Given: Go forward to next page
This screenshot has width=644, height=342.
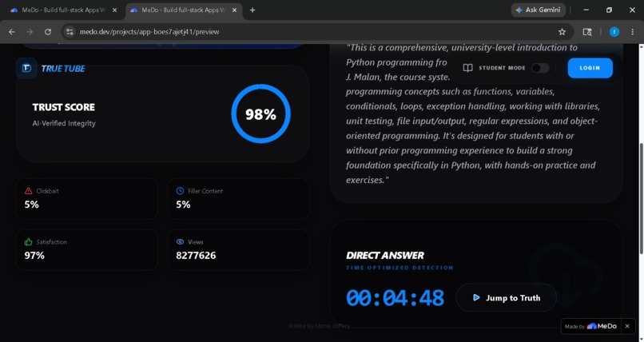Looking at the screenshot, I should pyautogui.click(x=30, y=32).
